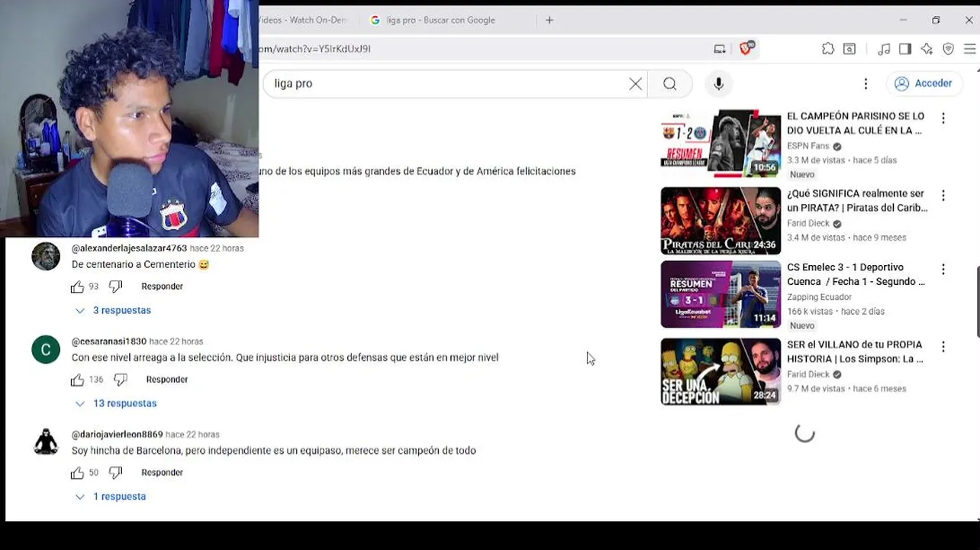980x550 pixels.
Task: Open a new browser tab
Action: point(549,20)
